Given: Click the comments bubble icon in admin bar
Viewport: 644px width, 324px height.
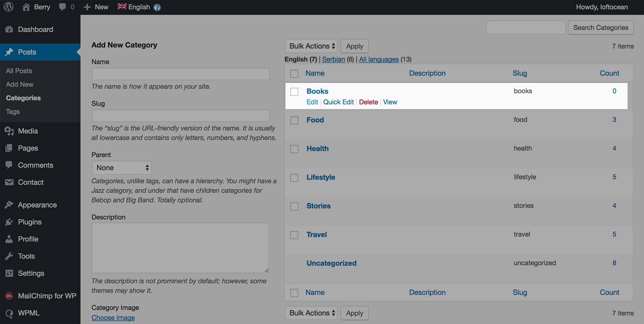Looking at the screenshot, I should point(63,7).
